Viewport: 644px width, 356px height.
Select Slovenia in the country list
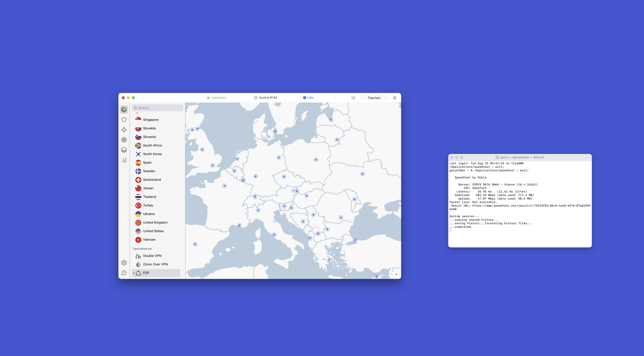point(156,137)
